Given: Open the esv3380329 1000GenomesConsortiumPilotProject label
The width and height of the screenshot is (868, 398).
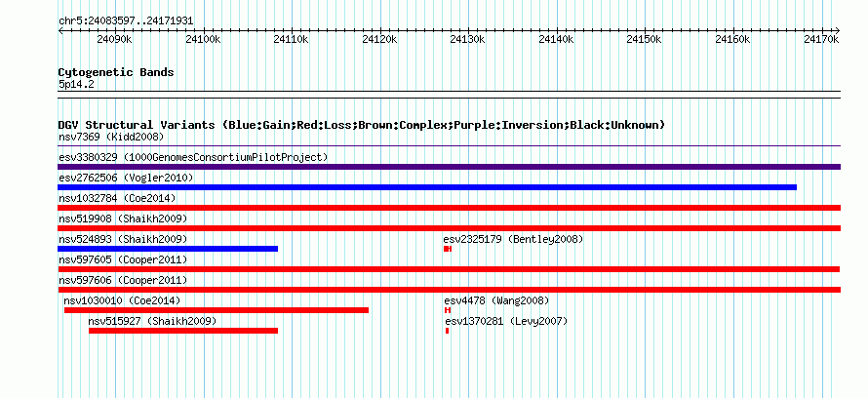Looking at the screenshot, I should 193,157.
